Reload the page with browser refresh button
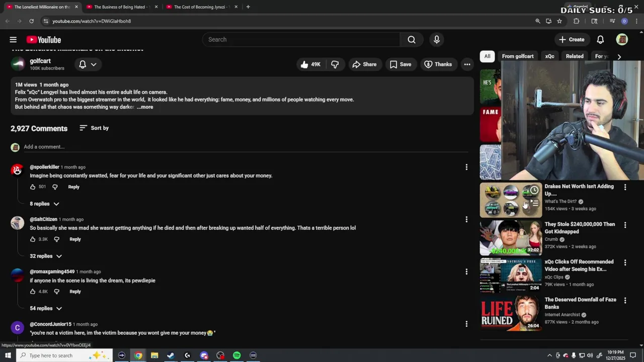The image size is (644, 362). click(x=31, y=21)
